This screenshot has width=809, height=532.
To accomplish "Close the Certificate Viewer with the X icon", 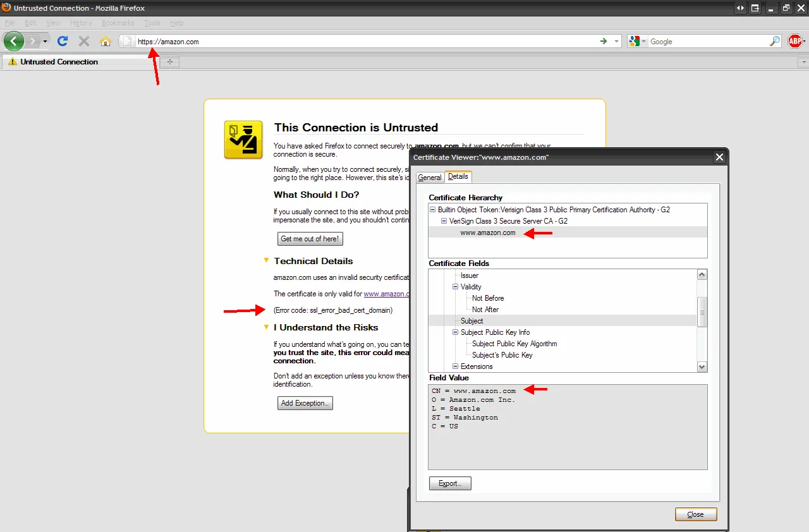I will pos(719,157).
